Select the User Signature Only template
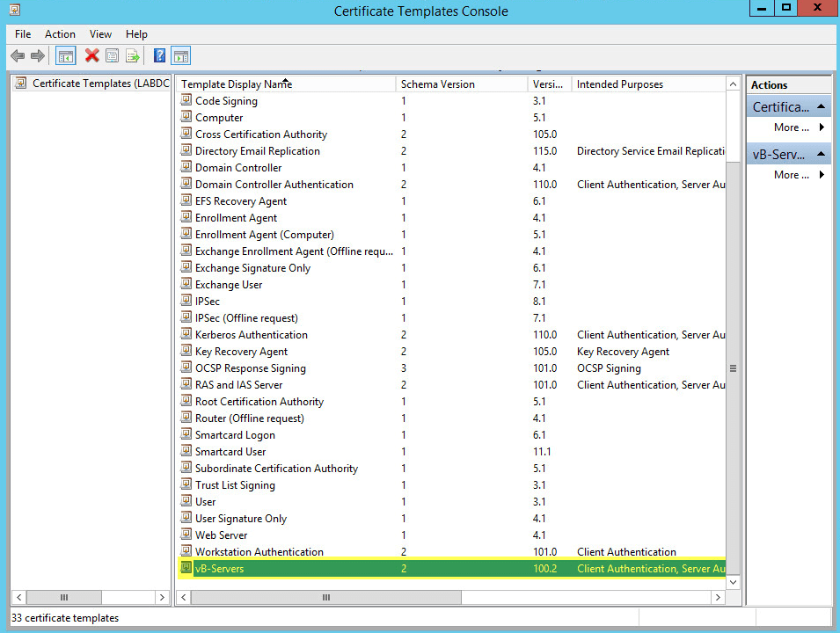Viewport: 840px width, 633px height. 240,519
